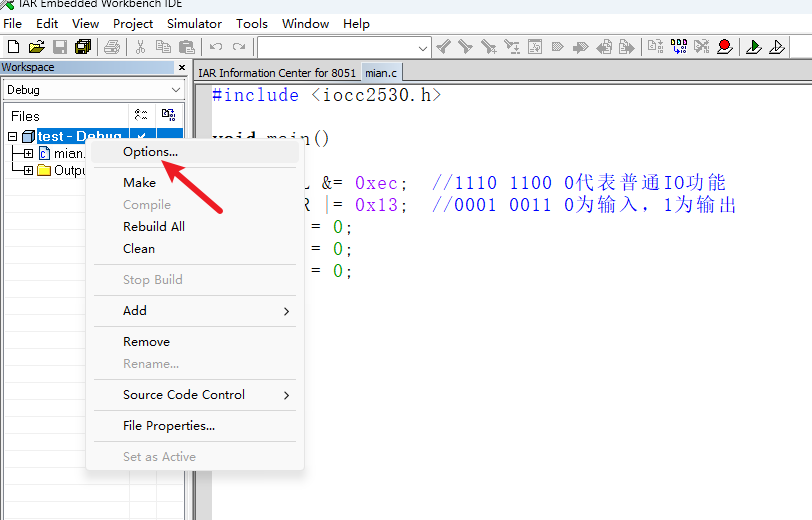Choose Options... from the context menu
Image resolution: width=812 pixels, height=520 pixels.
195,152
